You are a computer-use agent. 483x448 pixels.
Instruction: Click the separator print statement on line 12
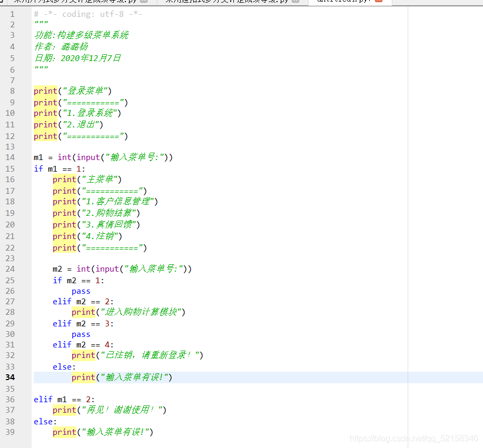pyautogui.click(x=81, y=136)
